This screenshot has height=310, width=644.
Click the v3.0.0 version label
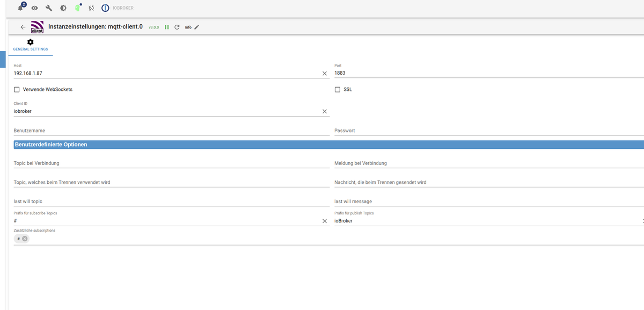tap(153, 27)
